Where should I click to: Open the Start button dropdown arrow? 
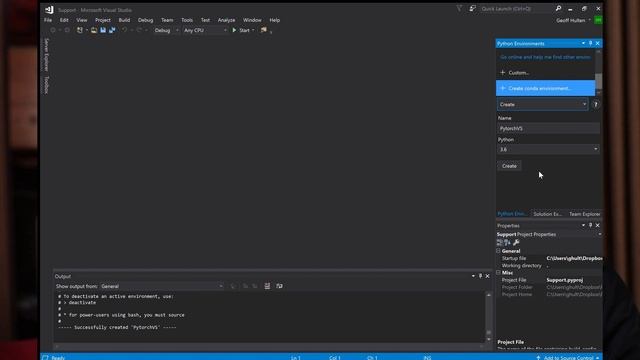pyautogui.click(x=253, y=30)
